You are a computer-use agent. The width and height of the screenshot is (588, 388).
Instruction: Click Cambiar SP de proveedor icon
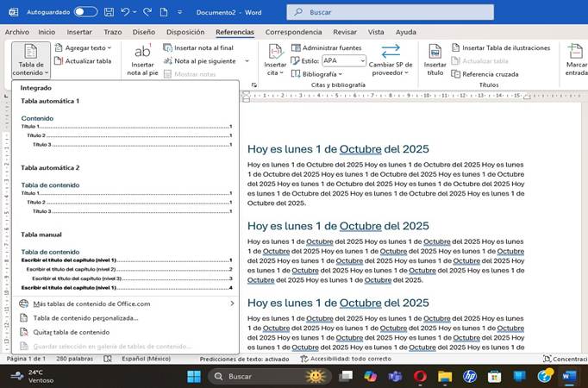click(390, 52)
